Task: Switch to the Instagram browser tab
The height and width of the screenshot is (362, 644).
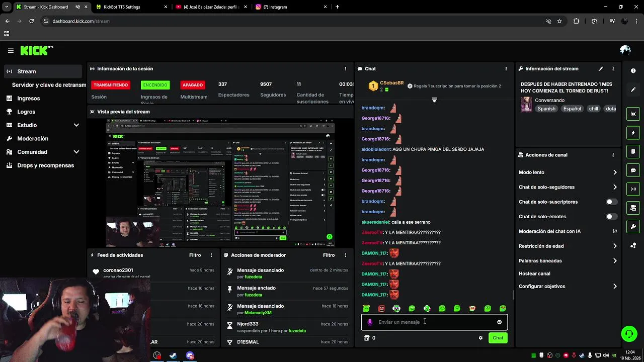Action: point(289,7)
